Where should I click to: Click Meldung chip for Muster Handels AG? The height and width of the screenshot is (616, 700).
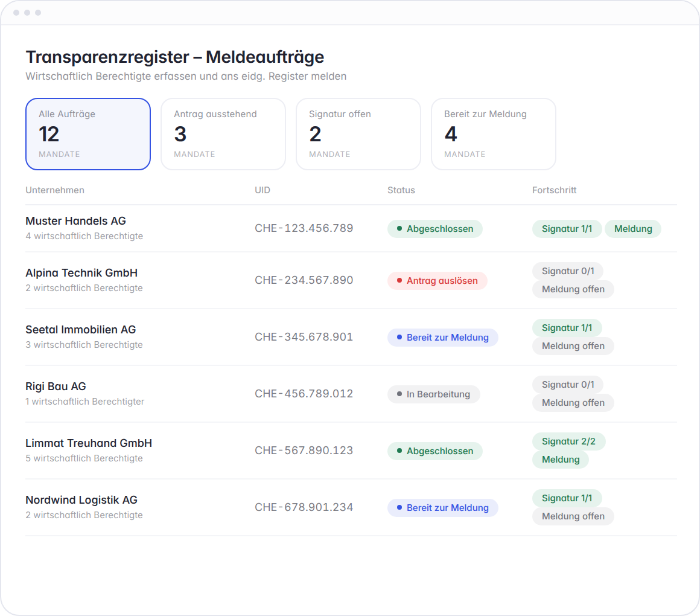[633, 229]
